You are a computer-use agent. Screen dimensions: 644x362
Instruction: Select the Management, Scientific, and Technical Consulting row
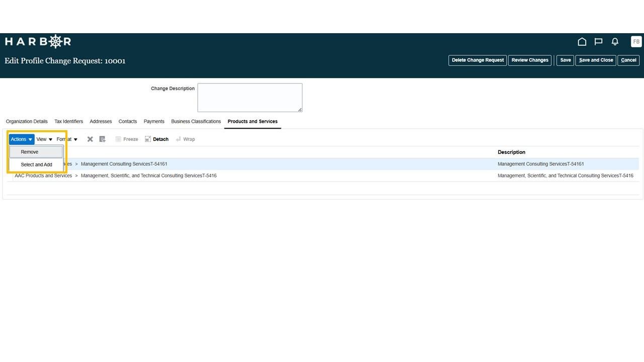pyautogui.click(x=322, y=175)
